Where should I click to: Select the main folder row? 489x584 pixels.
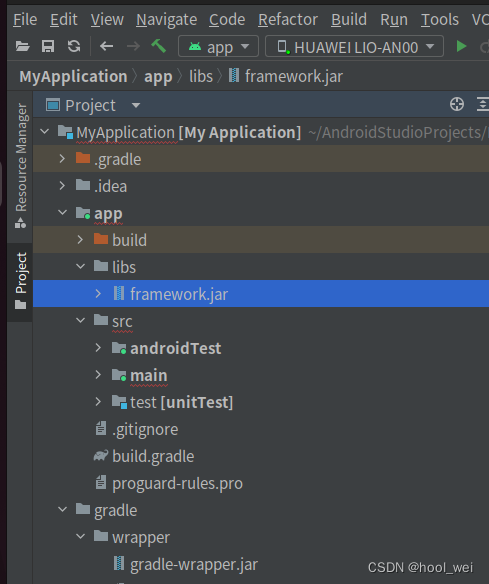(x=261, y=375)
